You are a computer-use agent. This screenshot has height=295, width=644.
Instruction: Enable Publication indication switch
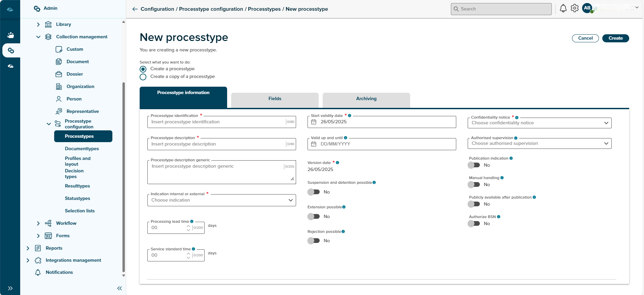[474, 165]
